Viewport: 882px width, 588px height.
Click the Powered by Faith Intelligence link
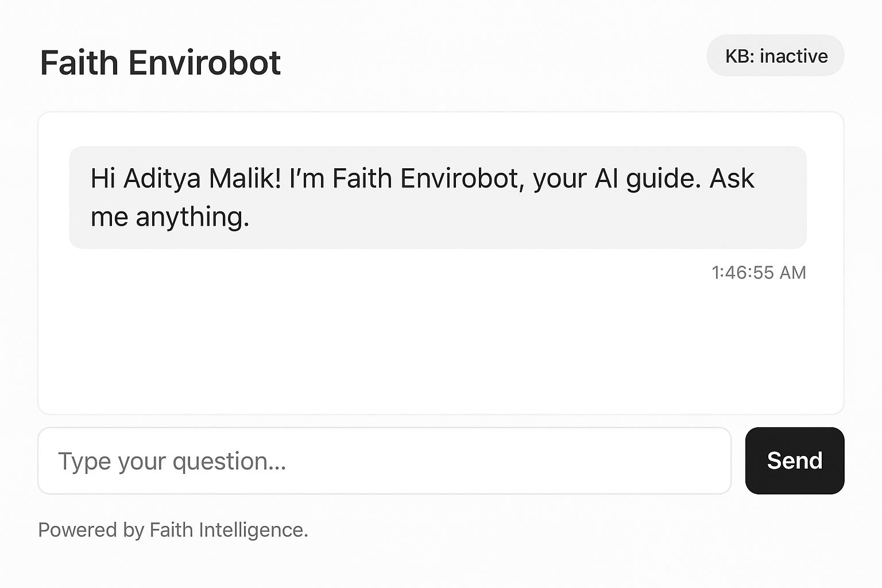pyautogui.click(x=173, y=529)
